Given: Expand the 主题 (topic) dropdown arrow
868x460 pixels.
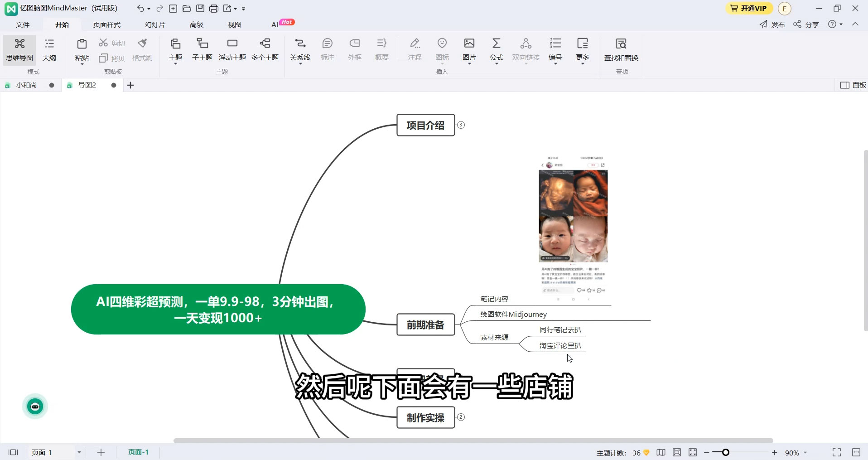Looking at the screenshot, I should coord(175,63).
